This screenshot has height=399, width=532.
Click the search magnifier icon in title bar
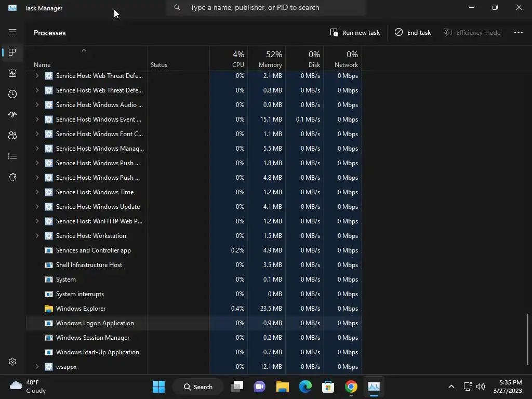[177, 7]
